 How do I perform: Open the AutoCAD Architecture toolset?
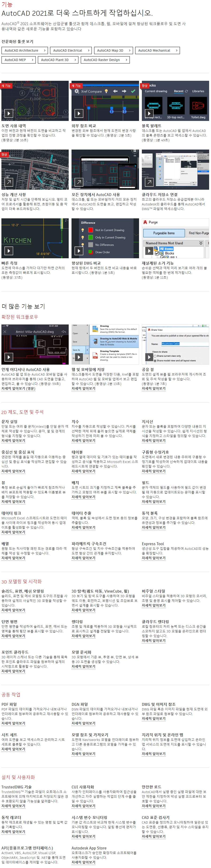click(x=25, y=50)
